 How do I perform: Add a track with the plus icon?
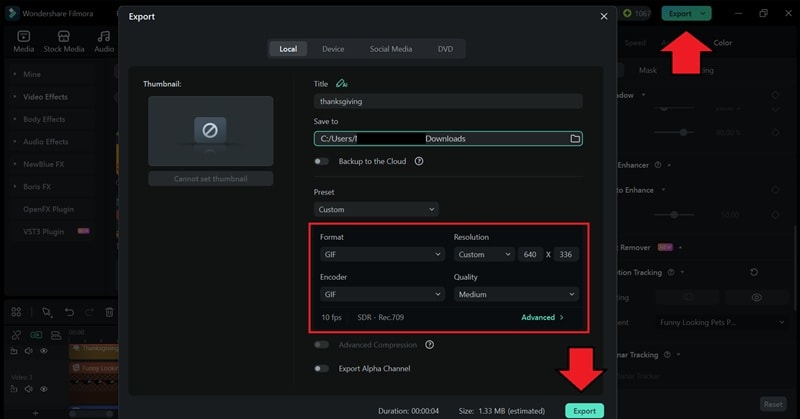point(35,413)
